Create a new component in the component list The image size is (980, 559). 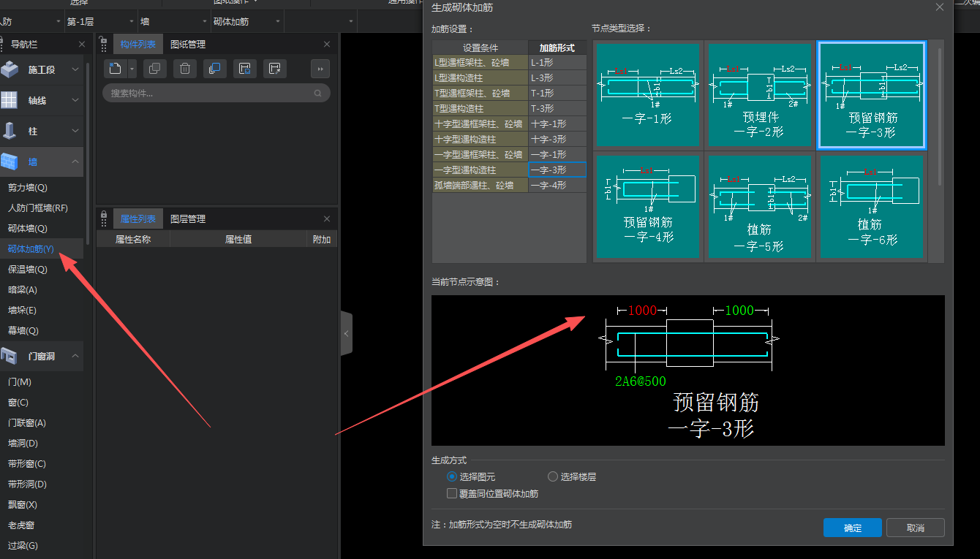tap(115, 68)
